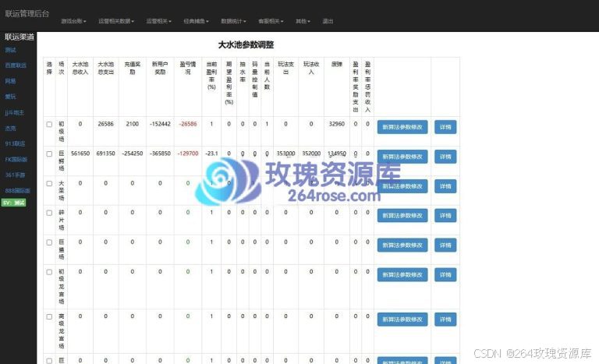Open 百度联运 channel in sidebar

click(x=16, y=65)
